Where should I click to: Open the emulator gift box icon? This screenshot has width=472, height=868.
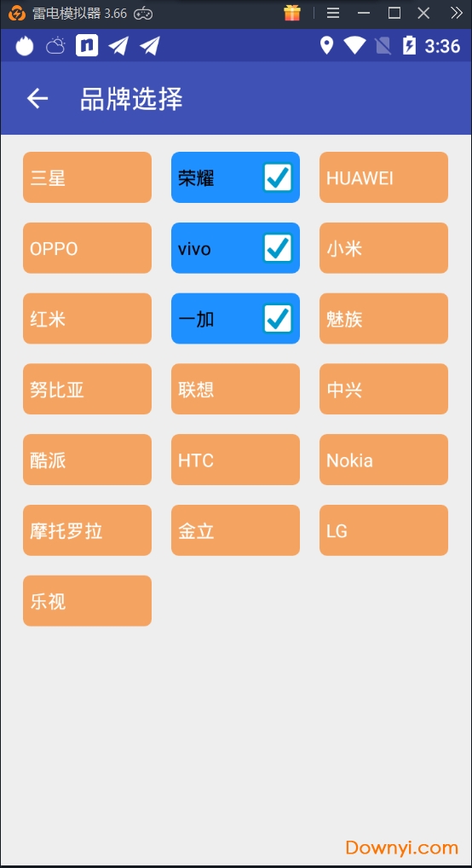click(x=292, y=13)
